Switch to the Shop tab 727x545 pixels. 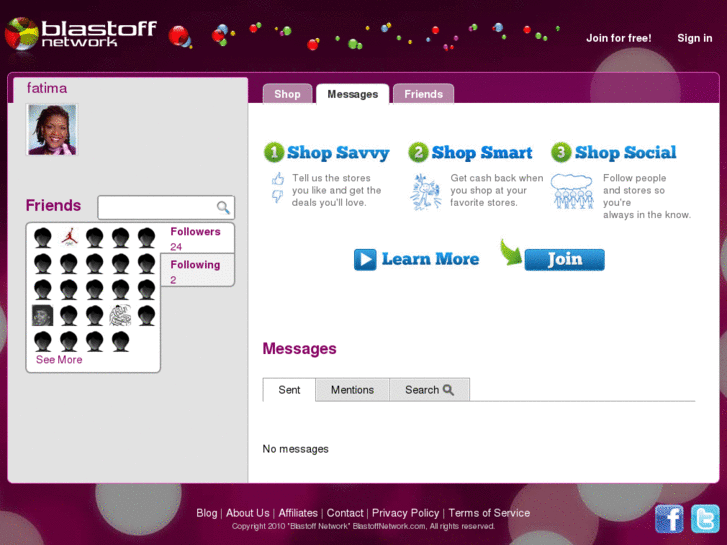pos(287,94)
